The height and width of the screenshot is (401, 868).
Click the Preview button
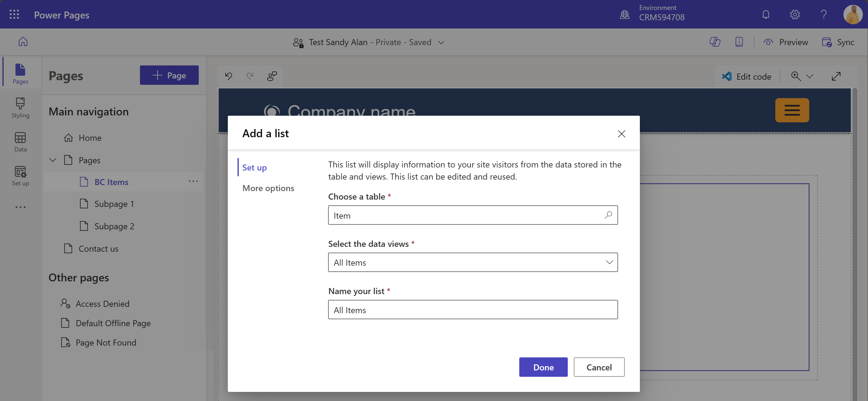pyautogui.click(x=786, y=42)
